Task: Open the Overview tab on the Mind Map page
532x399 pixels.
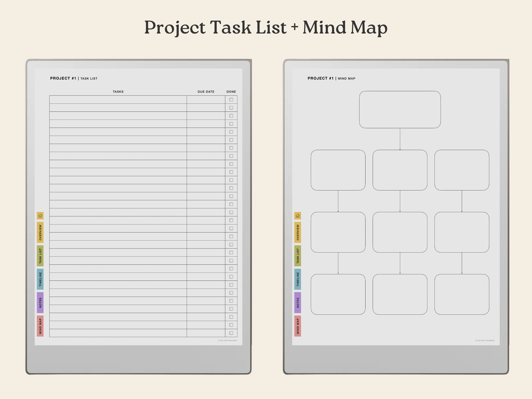Action: 297,232
